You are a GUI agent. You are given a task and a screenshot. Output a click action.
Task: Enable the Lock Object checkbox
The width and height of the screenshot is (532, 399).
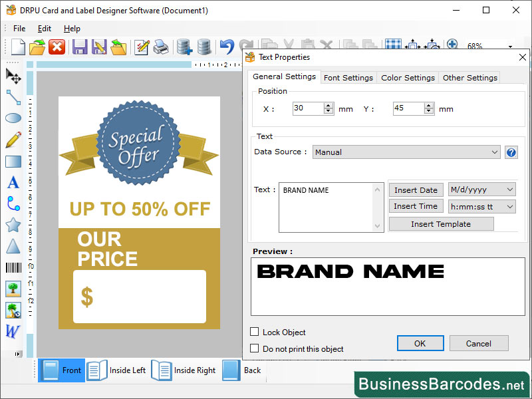(255, 332)
